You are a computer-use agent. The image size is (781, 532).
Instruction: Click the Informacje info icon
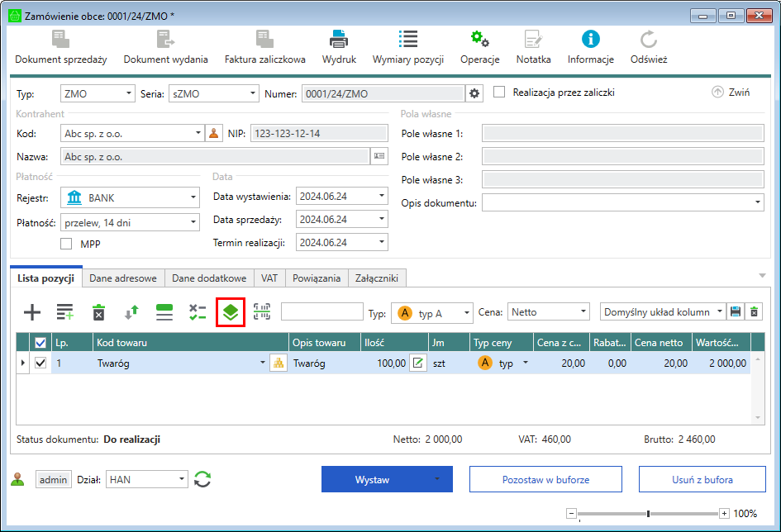pos(590,39)
